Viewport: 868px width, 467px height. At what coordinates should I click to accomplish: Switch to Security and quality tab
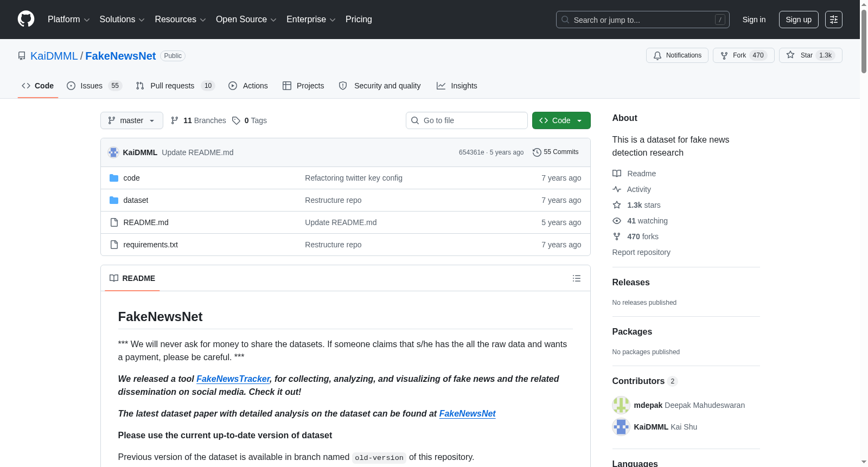point(380,86)
